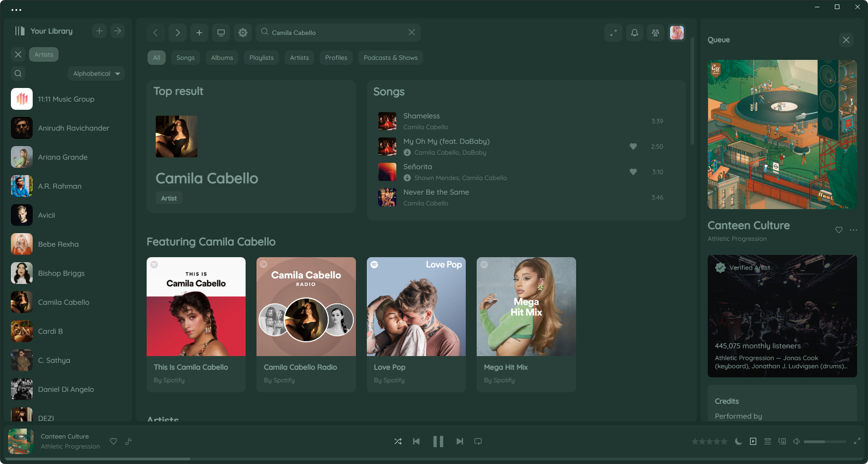Toggle the sleep moon icon

click(x=739, y=441)
